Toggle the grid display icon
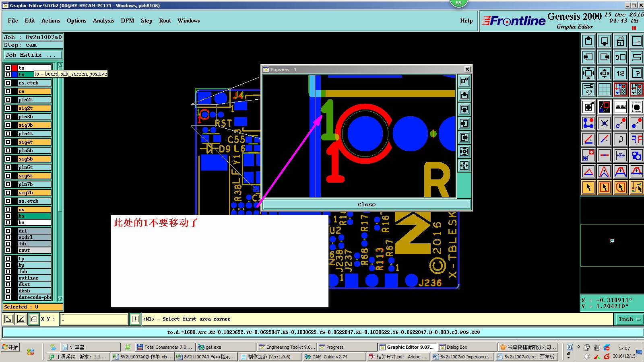This screenshot has height=362, width=644. point(605,89)
